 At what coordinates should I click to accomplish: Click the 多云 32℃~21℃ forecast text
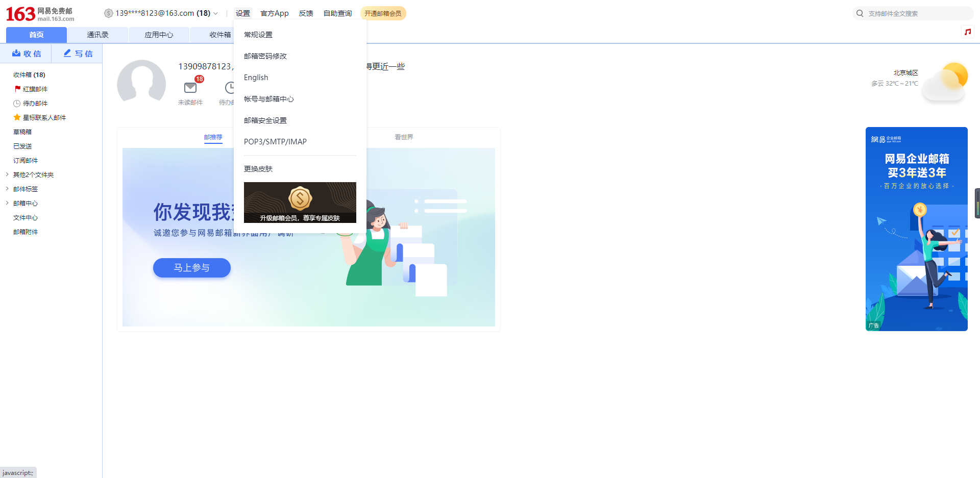coord(894,84)
